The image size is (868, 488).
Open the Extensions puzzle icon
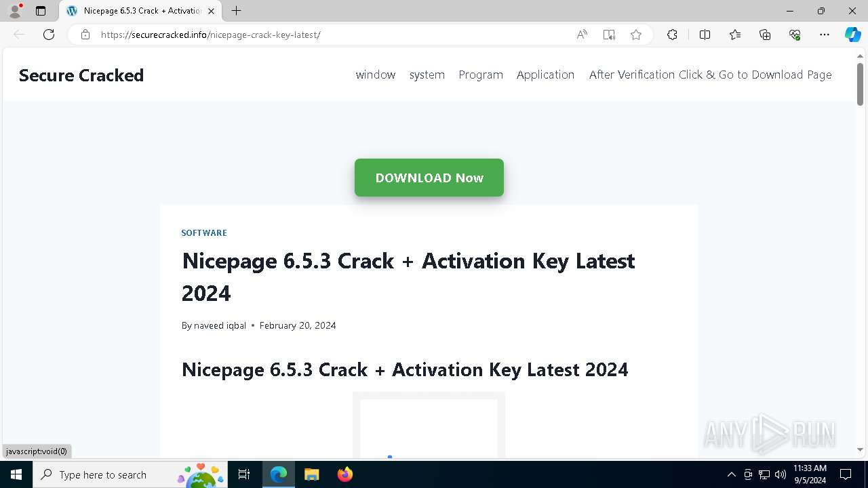click(x=672, y=35)
